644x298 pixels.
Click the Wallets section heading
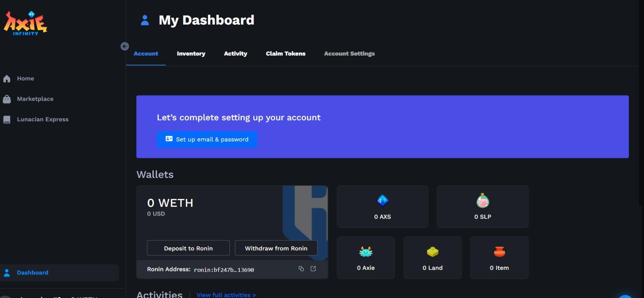(x=155, y=174)
